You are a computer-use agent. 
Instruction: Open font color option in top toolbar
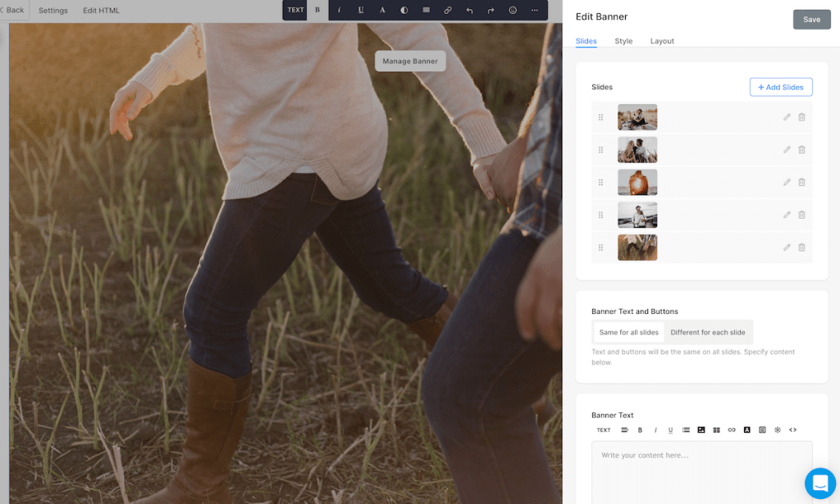[382, 10]
